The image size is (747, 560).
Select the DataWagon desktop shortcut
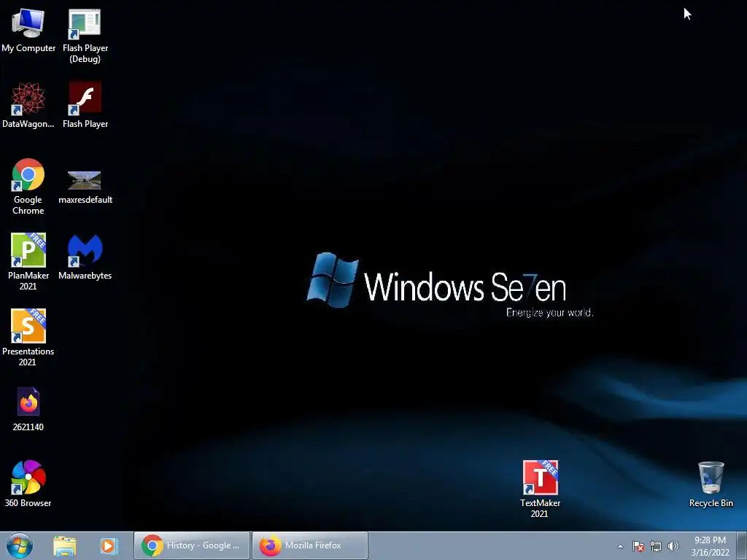pos(28,105)
